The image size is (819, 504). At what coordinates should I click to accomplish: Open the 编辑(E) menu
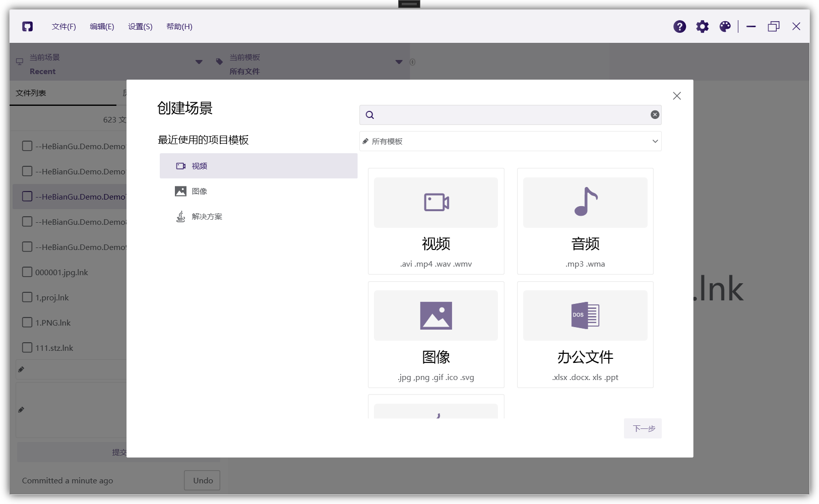coord(102,27)
